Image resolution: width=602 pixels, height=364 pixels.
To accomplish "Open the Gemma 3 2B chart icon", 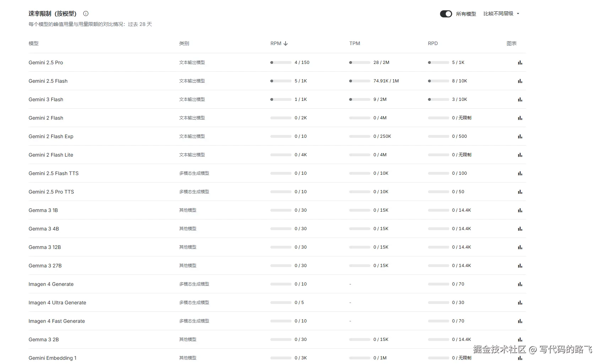I will [x=520, y=339].
